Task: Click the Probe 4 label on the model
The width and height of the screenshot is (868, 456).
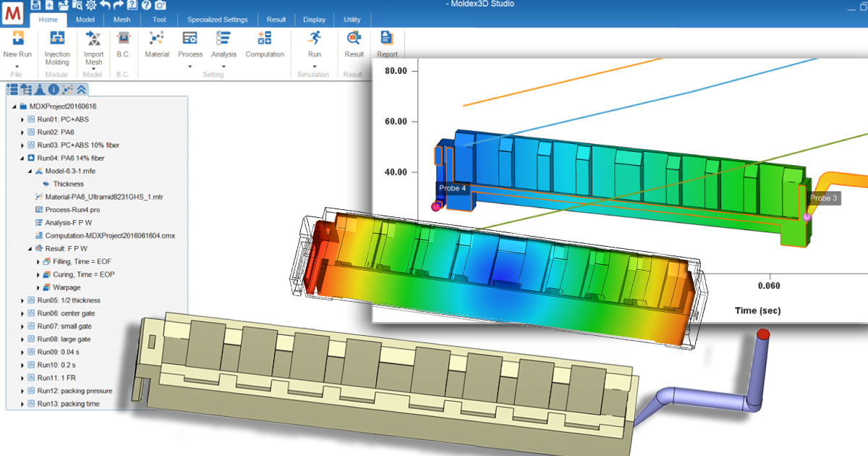Action: (x=453, y=188)
